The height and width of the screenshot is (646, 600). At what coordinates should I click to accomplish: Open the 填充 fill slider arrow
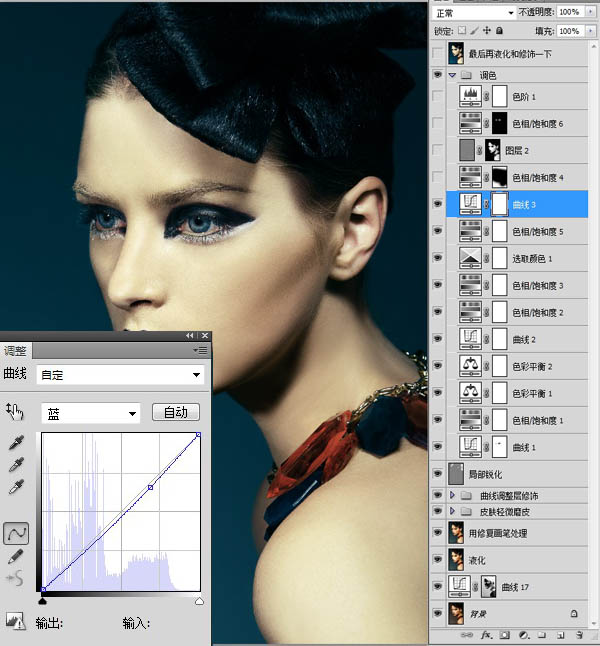click(591, 31)
